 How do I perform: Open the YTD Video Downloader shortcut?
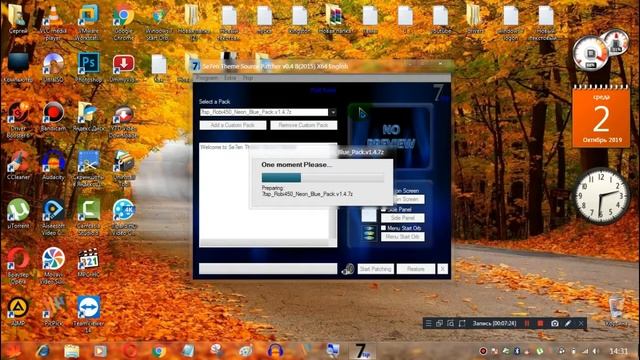[x=124, y=121]
